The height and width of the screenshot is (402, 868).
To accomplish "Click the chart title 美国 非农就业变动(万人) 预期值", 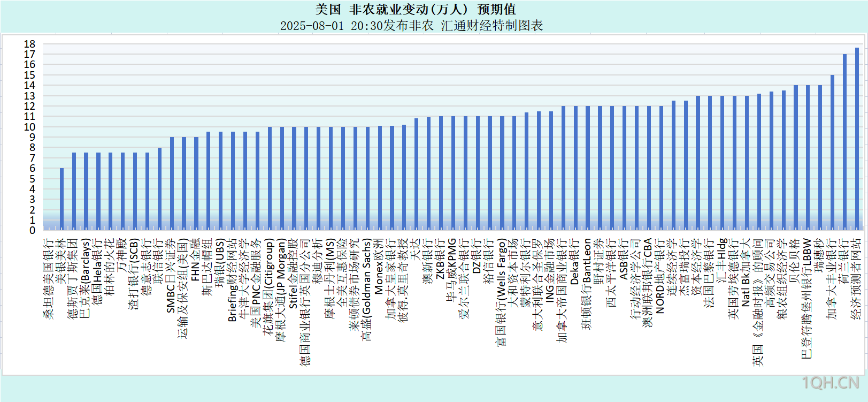I will [x=415, y=9].
